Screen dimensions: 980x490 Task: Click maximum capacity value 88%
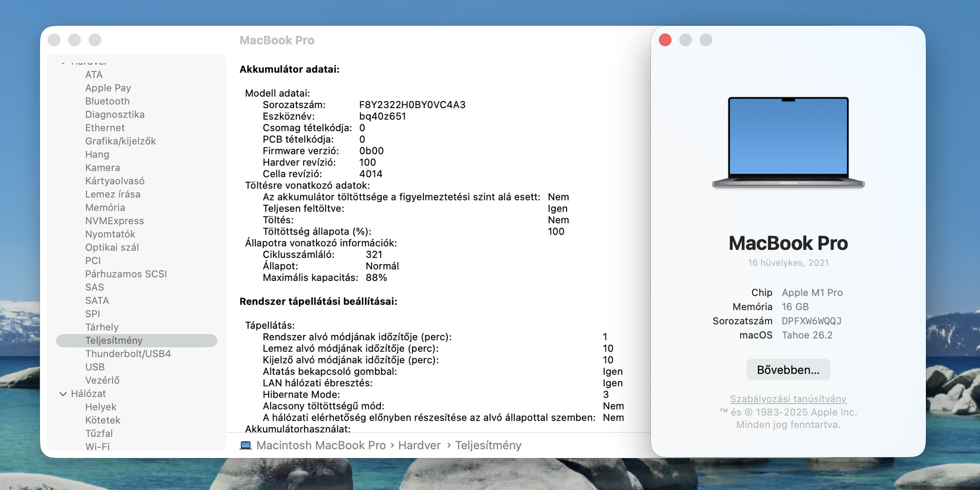(376, 278)
